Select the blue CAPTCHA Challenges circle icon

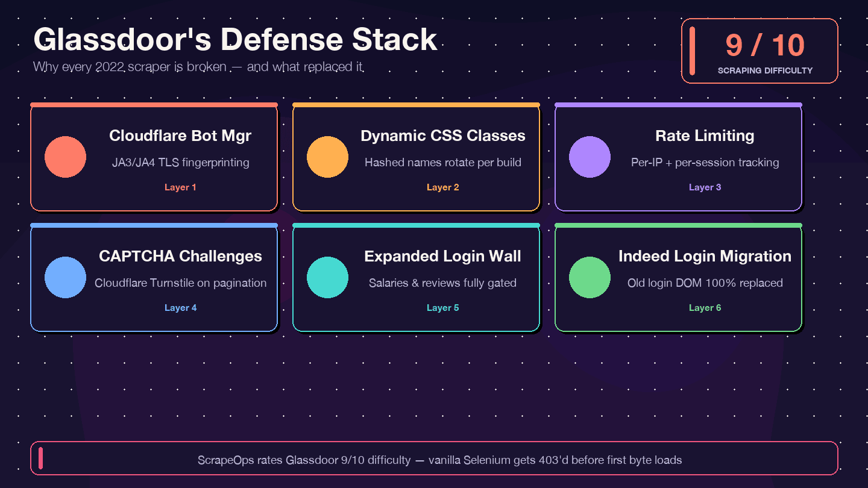coord(66,277)
